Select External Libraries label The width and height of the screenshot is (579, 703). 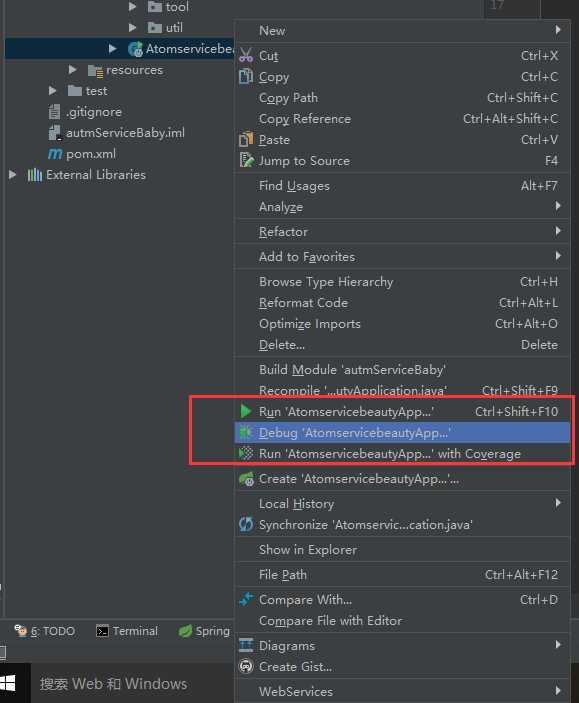click(x=96, y=175)
